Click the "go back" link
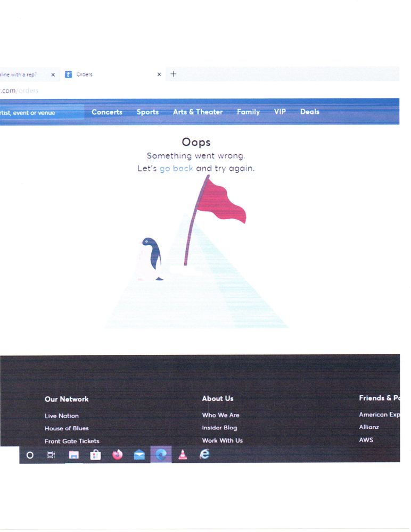Screen dimensions: 411x532 click(176, 169)
